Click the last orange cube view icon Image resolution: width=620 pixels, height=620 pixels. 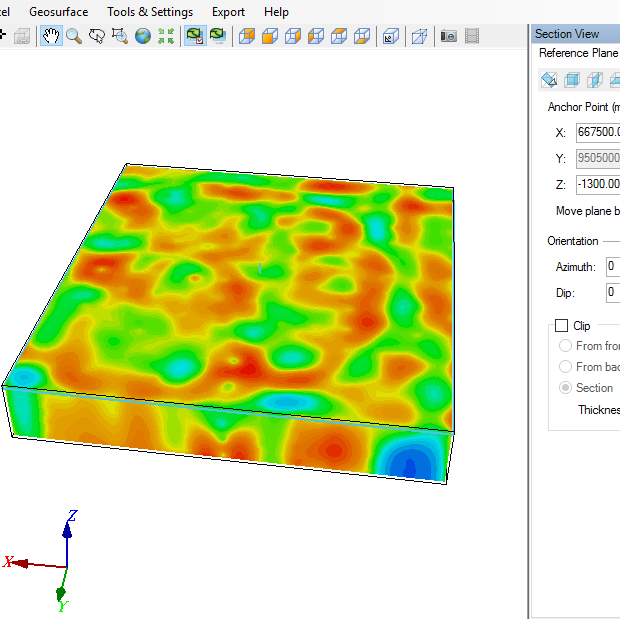click(x=362, y=36)
